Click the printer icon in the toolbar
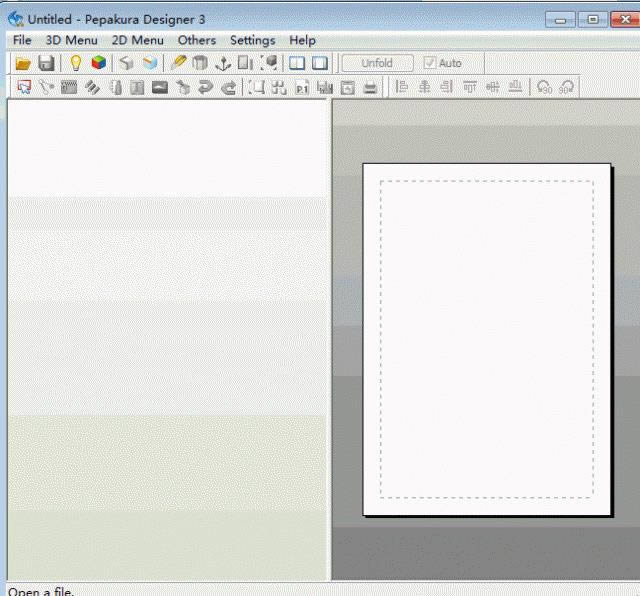This screenshot has width=640, height=596. pyautogui.click(x=371, y=88)
